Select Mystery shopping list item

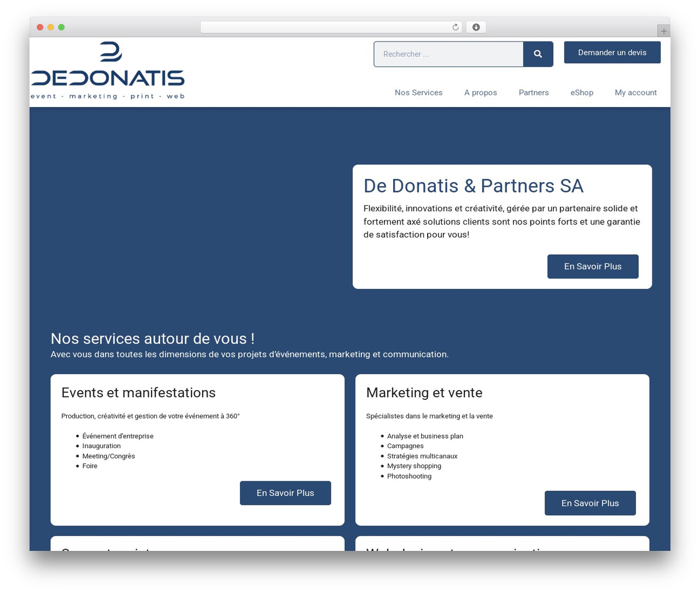[x=414, y=466]
